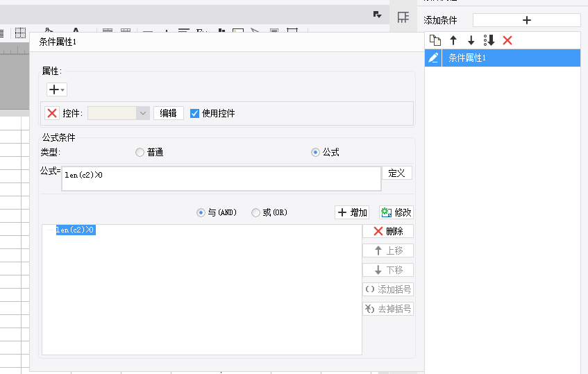Select the len(c2)>0 entry in condition tree
Viewport: 588px width, 374px height.
click(x=76, y=230)
